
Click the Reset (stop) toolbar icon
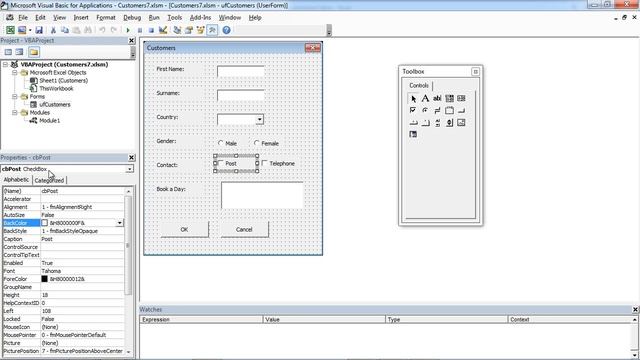pos(151,30)
